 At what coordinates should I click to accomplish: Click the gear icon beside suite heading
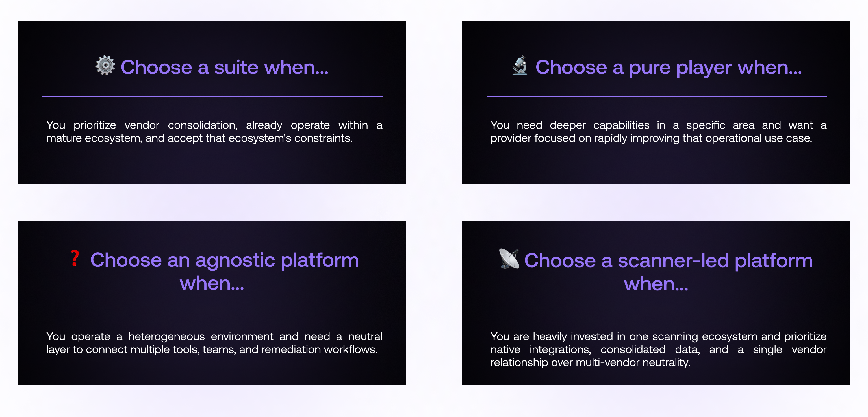[x=105, y=65]
